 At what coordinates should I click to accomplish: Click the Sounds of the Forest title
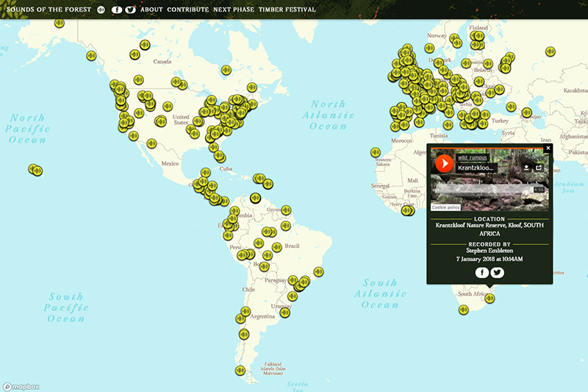coord(49,10)
